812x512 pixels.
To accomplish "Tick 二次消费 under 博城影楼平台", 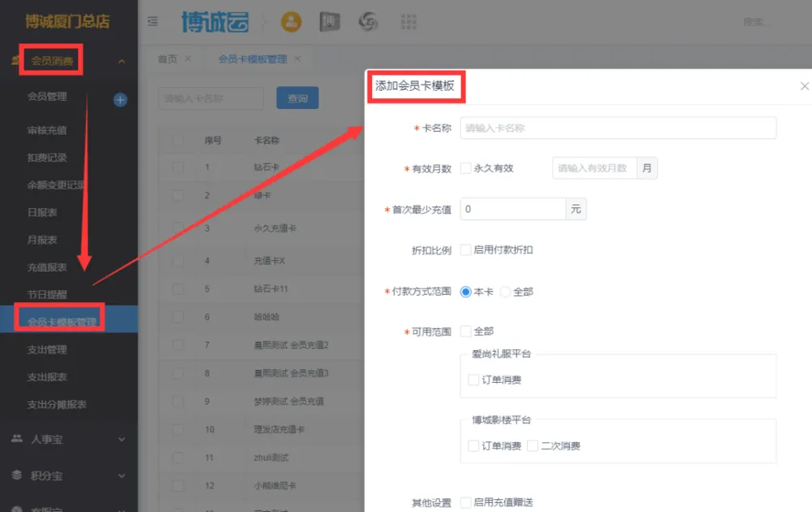I will 533,445.
